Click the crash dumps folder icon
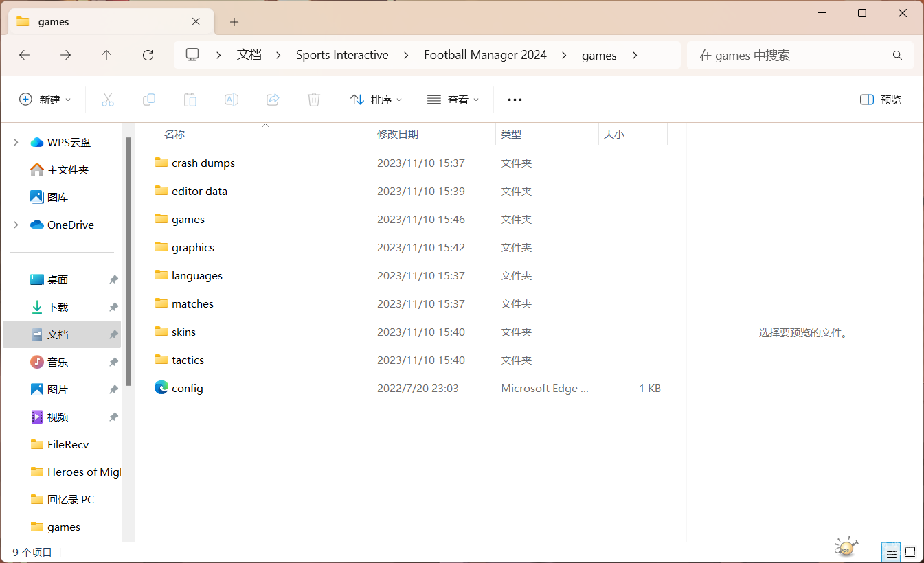The height and width of the screenshot is (563, 924). pyautogui.click(x=161, y=163)
